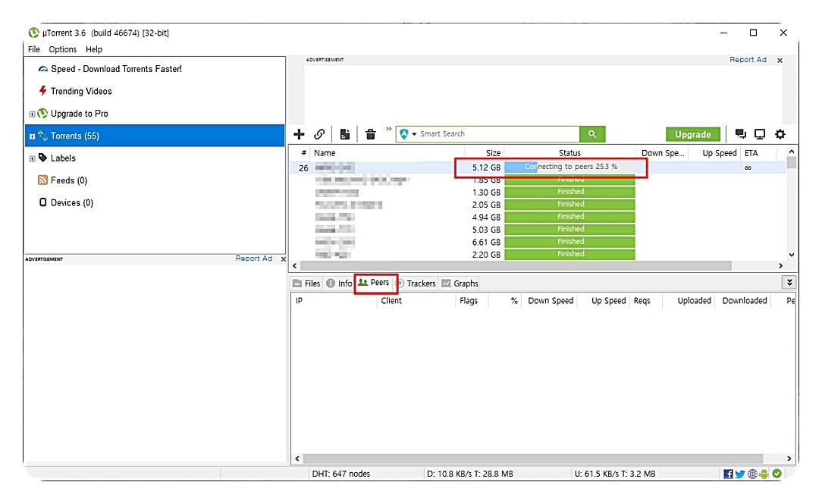This screenshot has height=504, width=822.
Task: Select Trending Videos in sidebar
Action: tap(80, 91)
